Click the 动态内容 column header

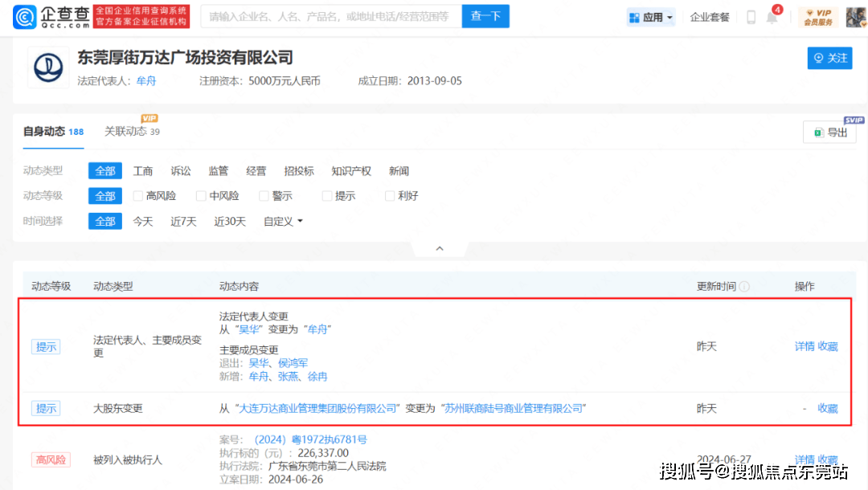click(240, 287)
